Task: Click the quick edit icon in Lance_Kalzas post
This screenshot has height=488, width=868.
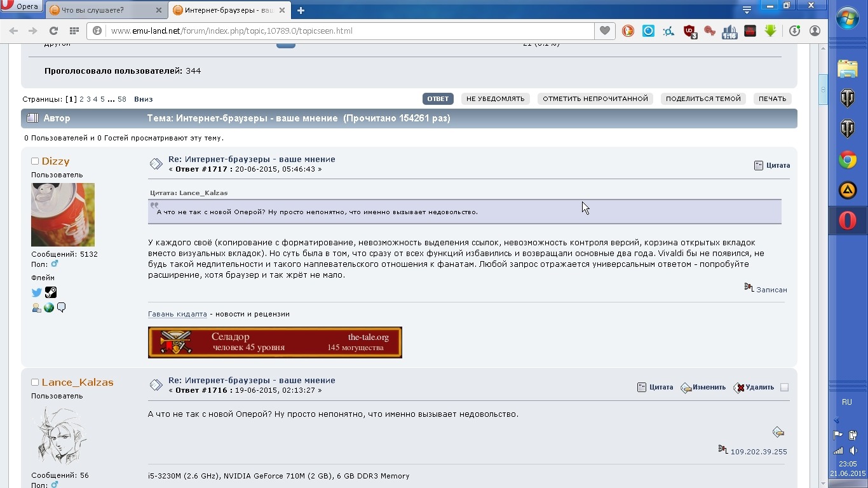Action: [x=778, y=432]
